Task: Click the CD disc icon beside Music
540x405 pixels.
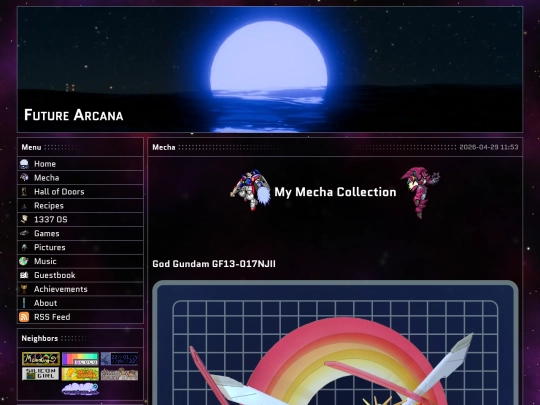Action: click(23, 261)
